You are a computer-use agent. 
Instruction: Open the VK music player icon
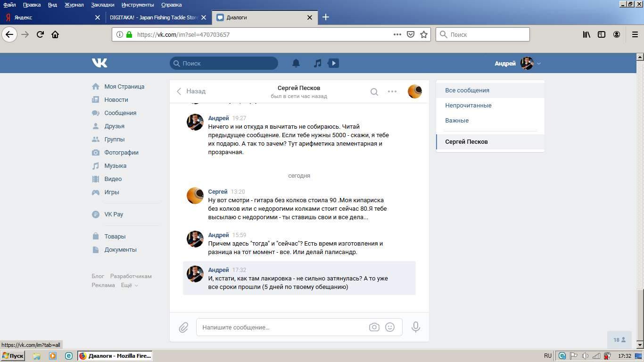(318, 63)
